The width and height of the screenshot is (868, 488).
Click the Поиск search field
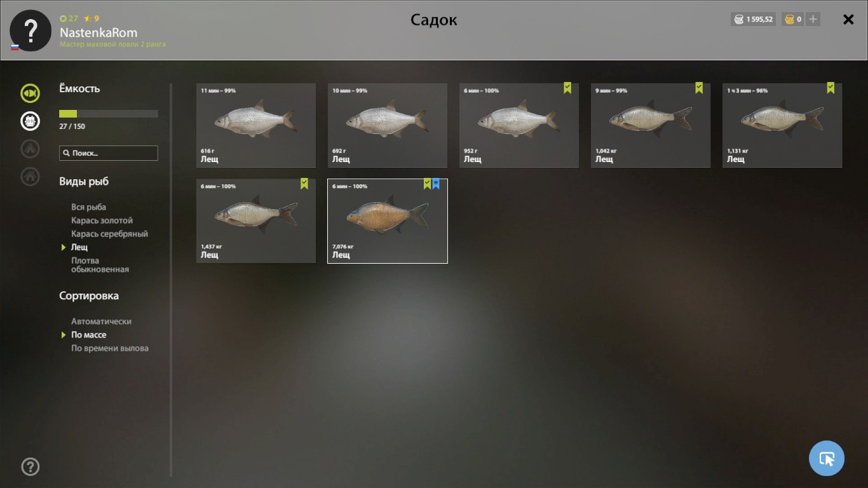tap(109, 153)
